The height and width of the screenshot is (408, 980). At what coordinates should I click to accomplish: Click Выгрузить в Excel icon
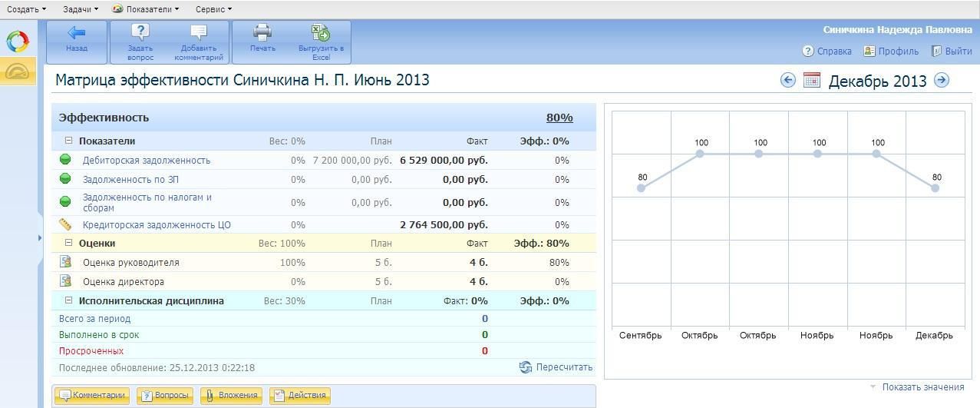tap(321, 33)
